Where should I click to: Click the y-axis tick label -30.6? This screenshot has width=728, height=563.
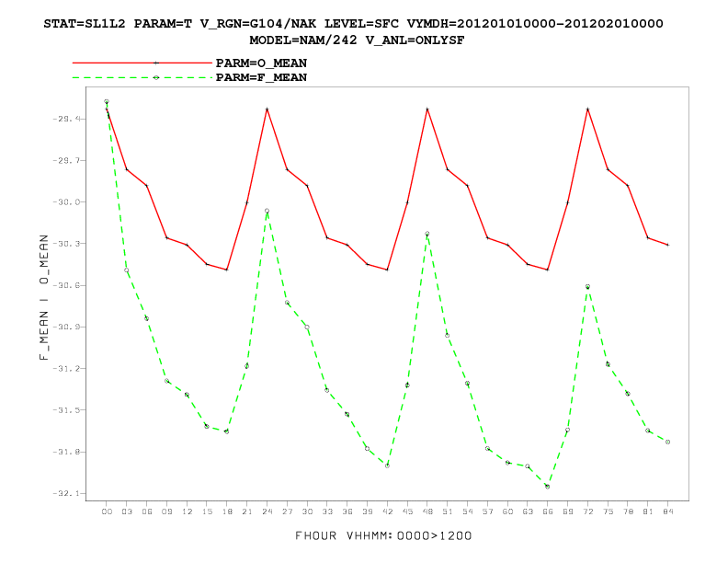click(x=65, y=285)
